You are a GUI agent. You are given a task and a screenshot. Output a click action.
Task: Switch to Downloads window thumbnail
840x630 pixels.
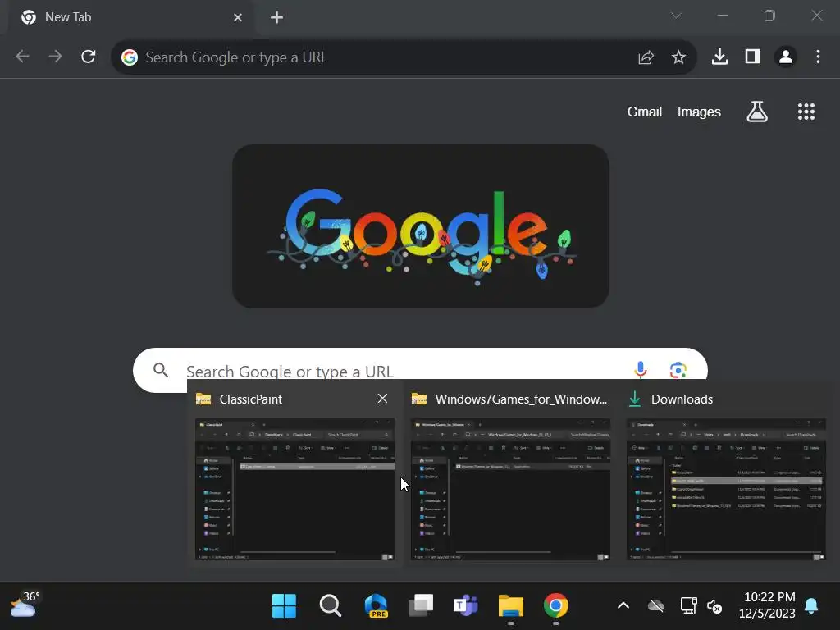click(727, 489)
